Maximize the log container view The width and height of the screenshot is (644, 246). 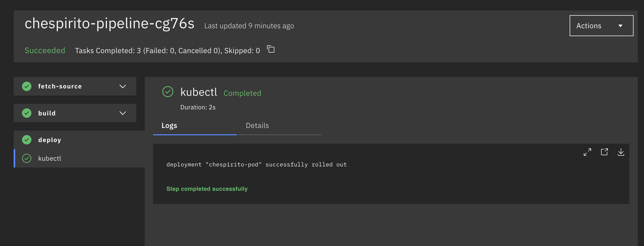pyautogui.click(x=587, y=152)
